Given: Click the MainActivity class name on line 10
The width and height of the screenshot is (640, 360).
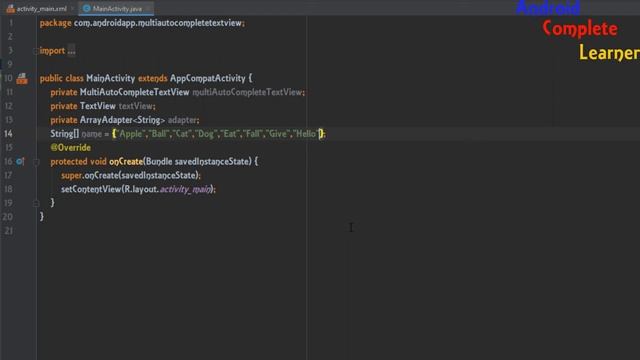Looking at the screenshot, I should (111, 78).
